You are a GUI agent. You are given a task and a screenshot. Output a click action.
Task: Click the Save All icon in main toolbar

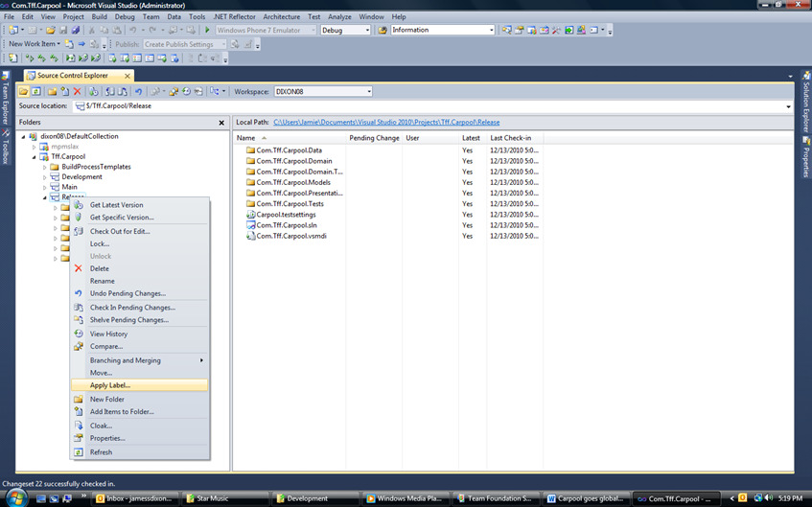pyautogui.click(x=76, y=30)
